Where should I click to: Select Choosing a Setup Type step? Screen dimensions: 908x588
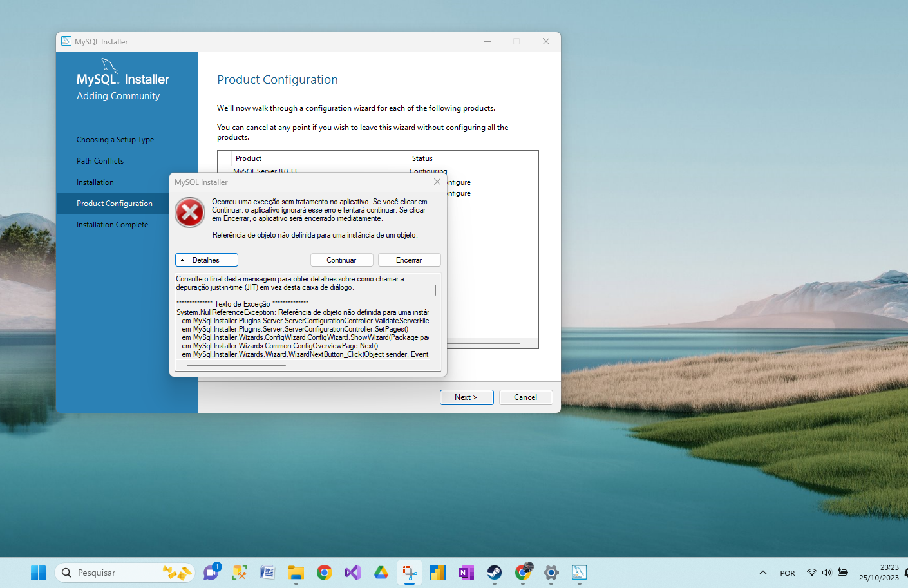[x=115, y=140]
